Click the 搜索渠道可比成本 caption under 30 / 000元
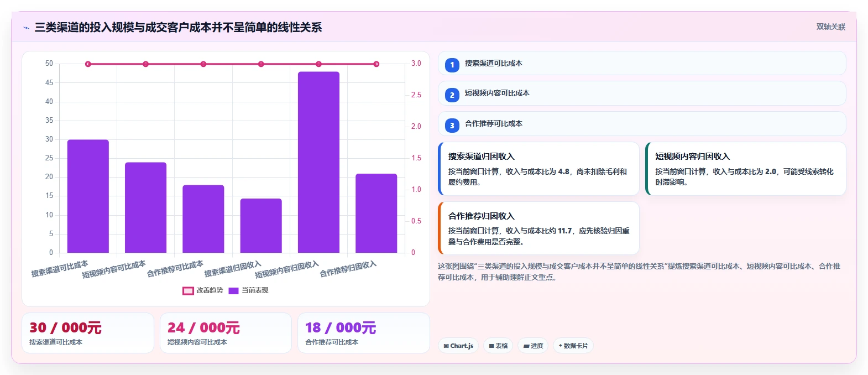Image resolution: width=868 pixels, height=375 pixels. (x=56, y=342)
